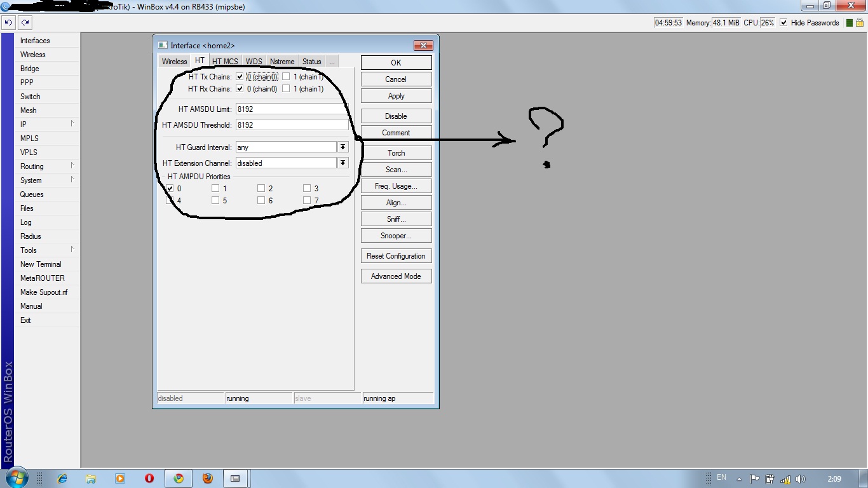The image size is (868, 488).
Task: Expand the Routing submenu
Action: click(48, 166)
